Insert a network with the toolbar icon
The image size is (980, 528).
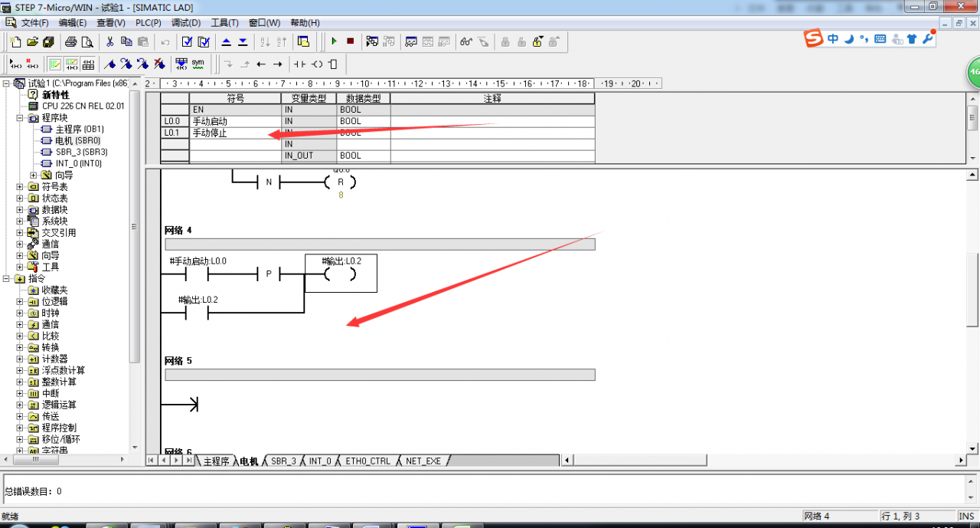coord(15,64)
